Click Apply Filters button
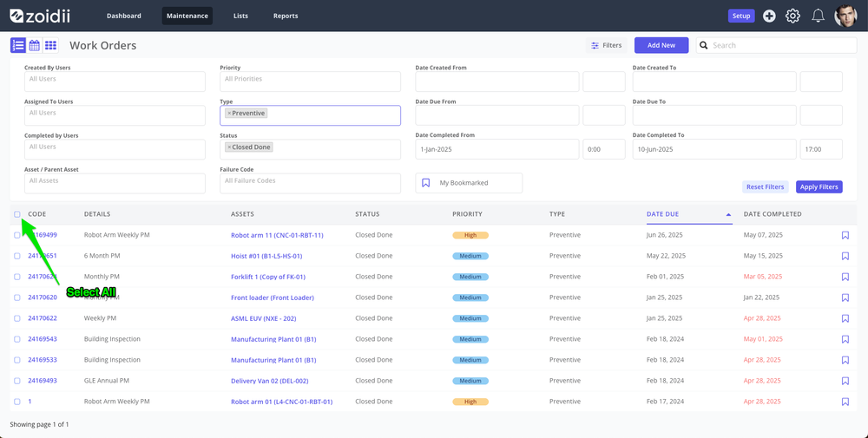 pos(819,187)
